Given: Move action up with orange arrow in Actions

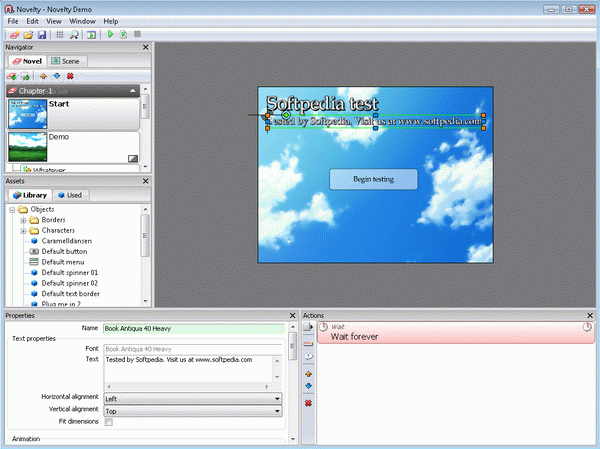Looking at the screenshot, I should click(308, 374).
